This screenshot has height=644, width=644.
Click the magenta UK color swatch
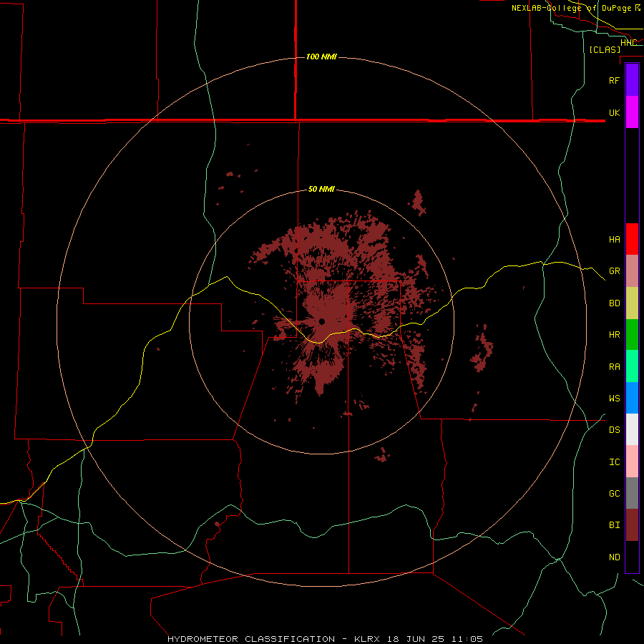coord(632,112)
